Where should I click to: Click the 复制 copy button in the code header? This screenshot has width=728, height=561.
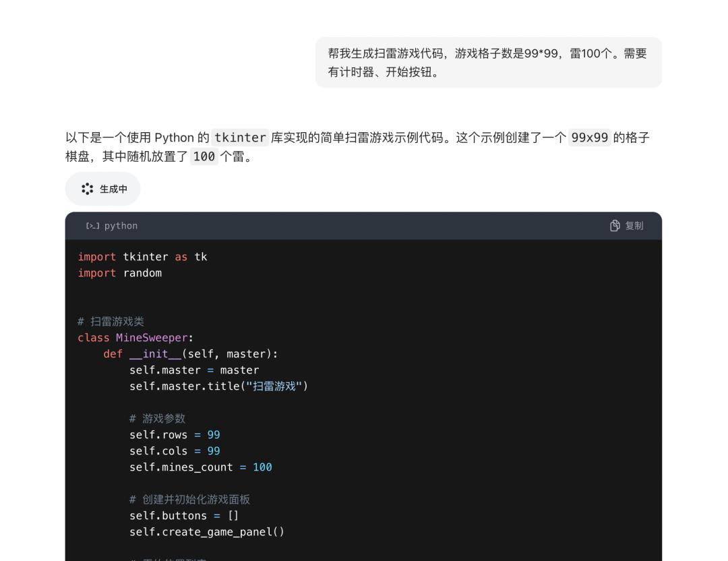click(x=626, y=226)
